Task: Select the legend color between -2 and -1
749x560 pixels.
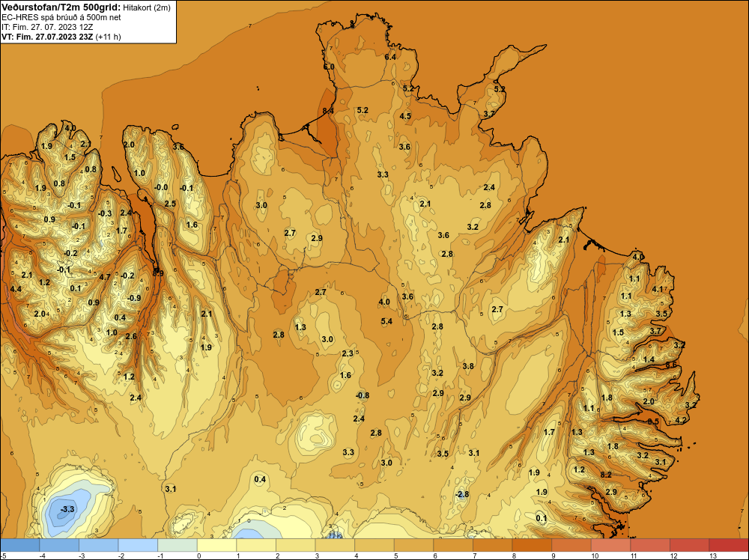Action: pos(138,545)
